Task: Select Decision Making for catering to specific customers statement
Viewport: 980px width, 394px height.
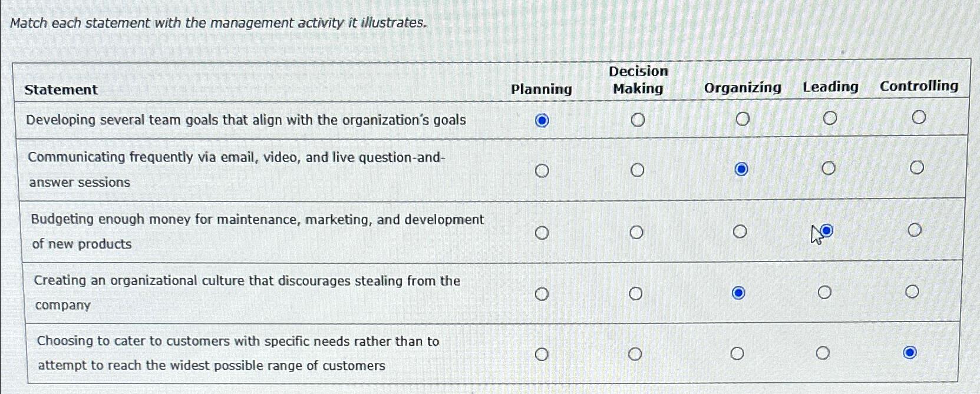Action: pyautogui.click(x=635, y=353)
